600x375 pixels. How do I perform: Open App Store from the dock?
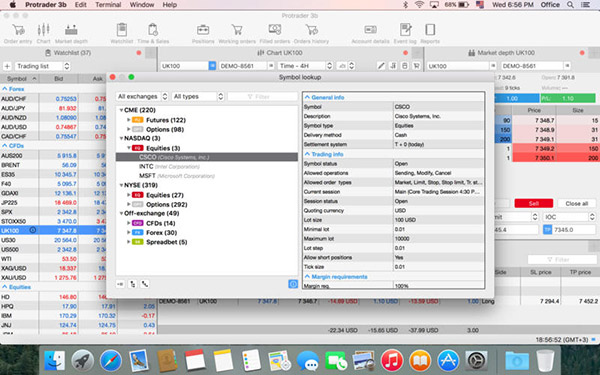point(448,360)
